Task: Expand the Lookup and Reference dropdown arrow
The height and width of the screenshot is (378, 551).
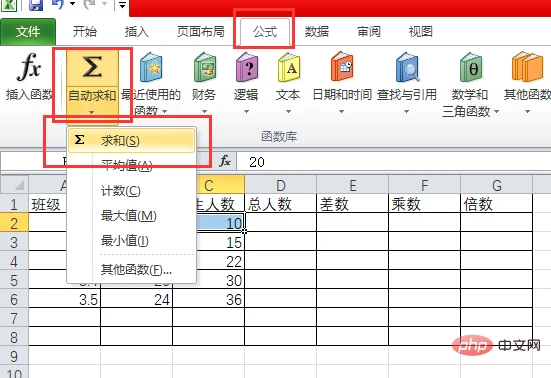Action: pyautogui.click(x=407, y=112)
